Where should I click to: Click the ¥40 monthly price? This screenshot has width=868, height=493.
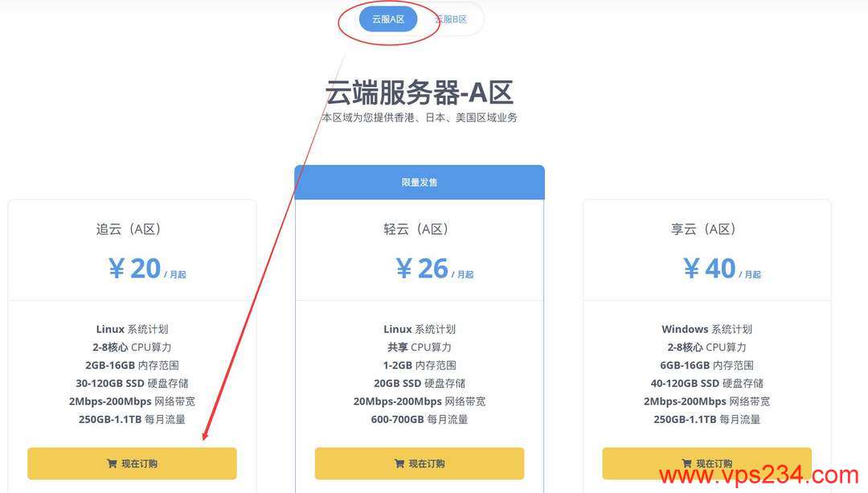point(722,269)
